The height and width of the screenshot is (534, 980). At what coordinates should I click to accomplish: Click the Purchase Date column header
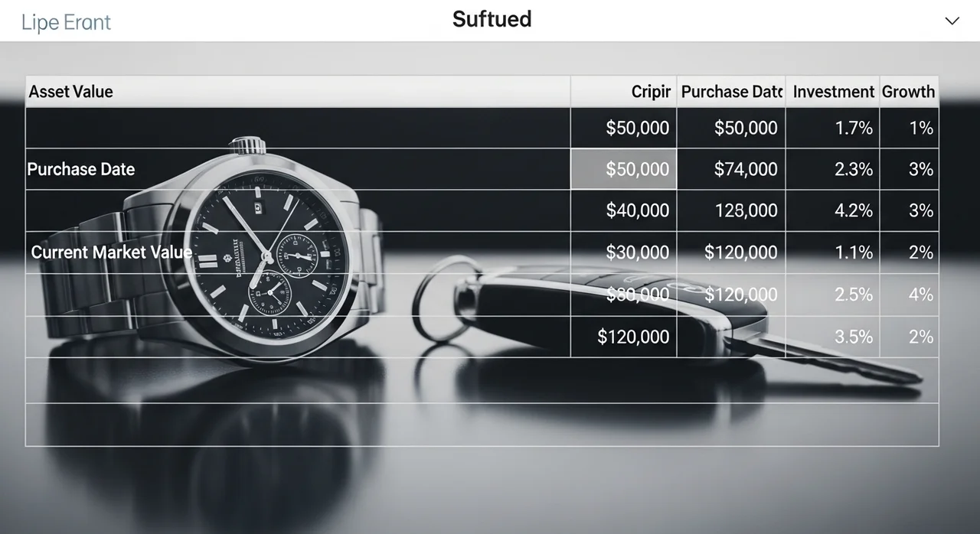point(731,92)
